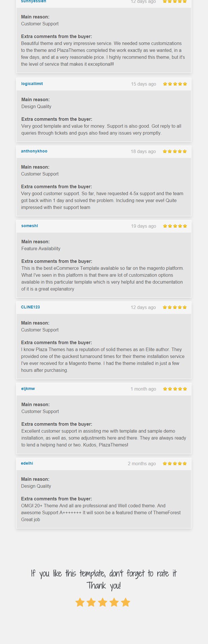The width and height of the screenshot is (208, 644).
Task: Click the last large orange star at bottom
Action: coord(125,602)
